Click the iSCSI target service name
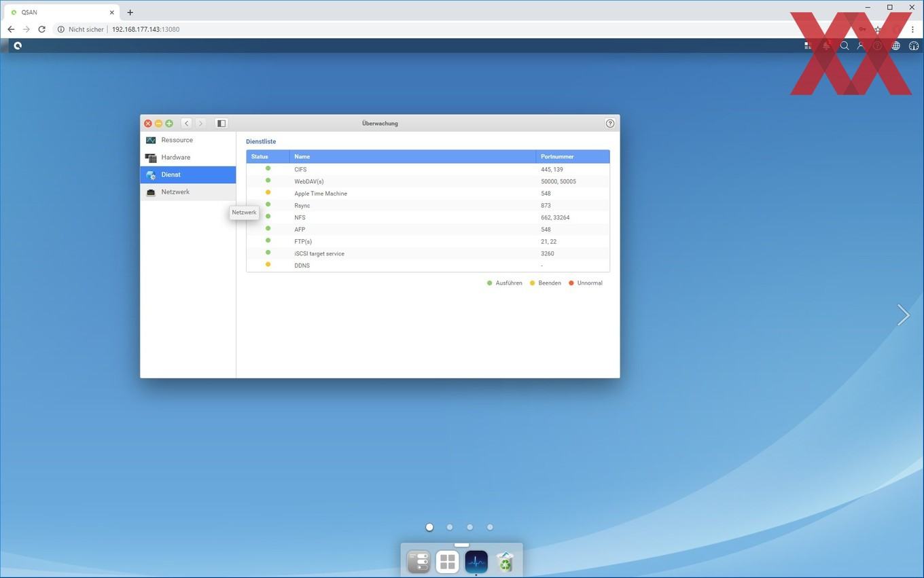Image resolution: width=924 pixels, height=578 pixels. point(319,253)
